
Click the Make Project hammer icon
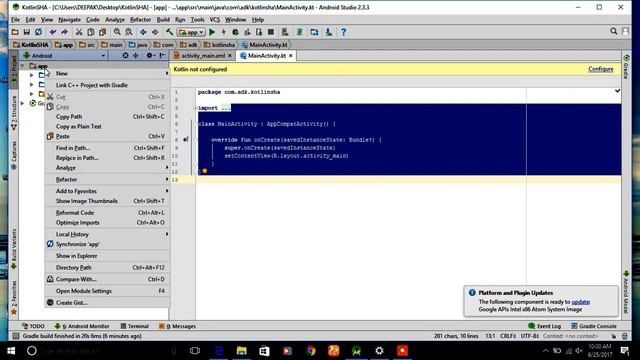click(x=169, y=32)
